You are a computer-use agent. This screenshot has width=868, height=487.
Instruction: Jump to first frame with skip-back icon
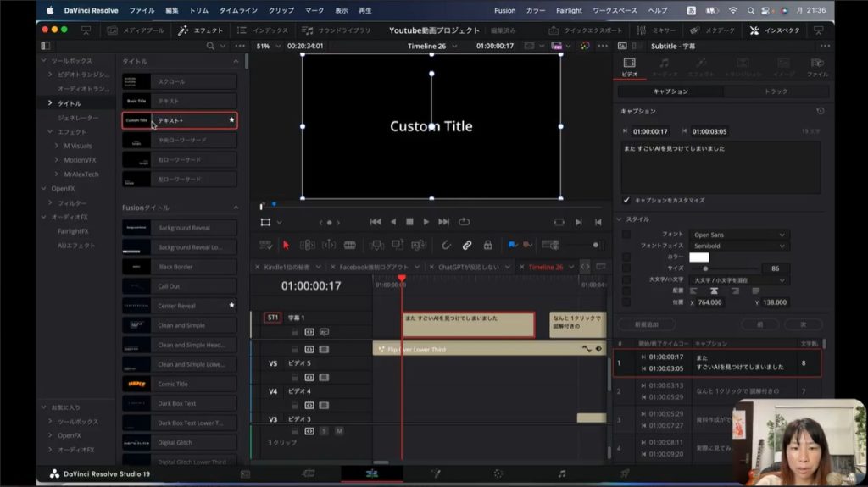pos(376,222)
